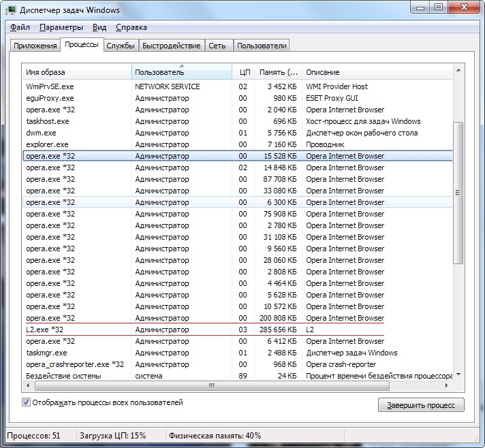Click the Физическая память: 40% status entry
The width and height of the screenshot is (485, 448).
tap(215, 436)
